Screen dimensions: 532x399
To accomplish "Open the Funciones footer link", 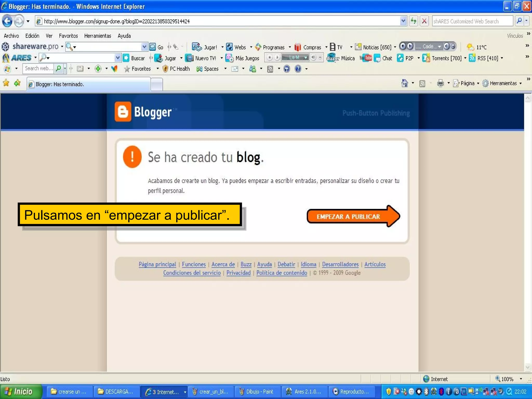I will tap(194, 264).
